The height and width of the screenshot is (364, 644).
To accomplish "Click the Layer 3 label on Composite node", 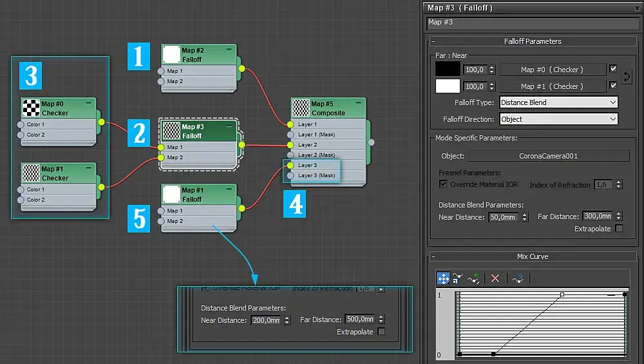I will pos(308,165).
